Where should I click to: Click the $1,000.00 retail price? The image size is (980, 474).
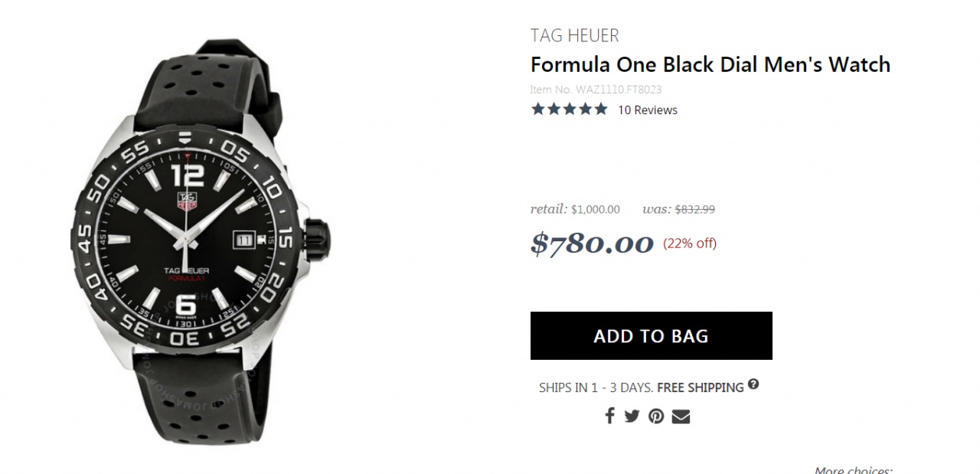[595, 209]
